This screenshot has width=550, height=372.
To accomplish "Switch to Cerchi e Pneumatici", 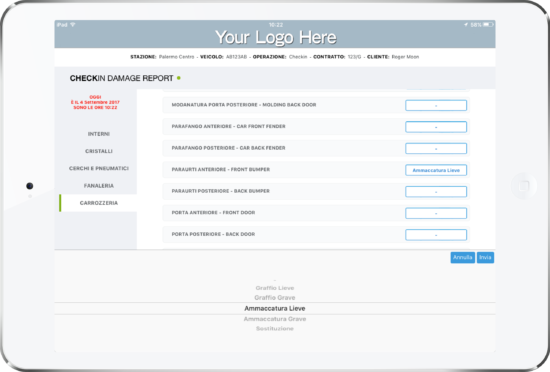I will 99,168.
